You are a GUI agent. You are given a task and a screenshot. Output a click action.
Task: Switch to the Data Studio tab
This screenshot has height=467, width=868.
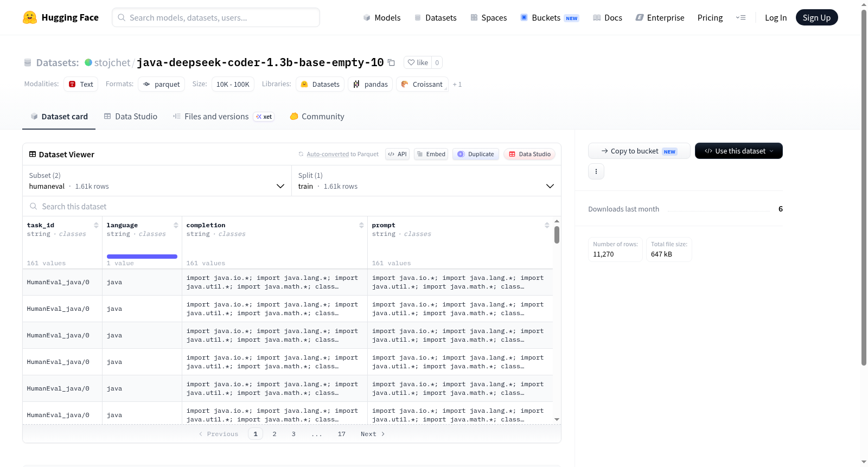(x=131, y=116)
